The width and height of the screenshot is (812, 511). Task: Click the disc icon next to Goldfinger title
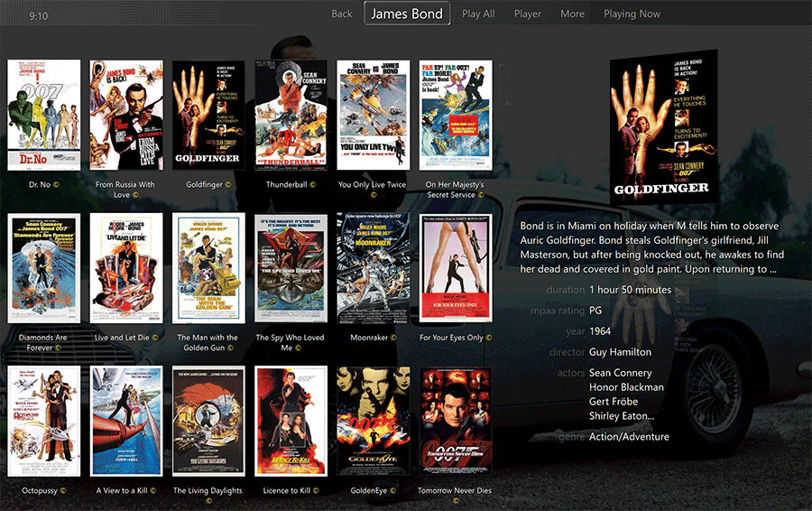[228, 184]
